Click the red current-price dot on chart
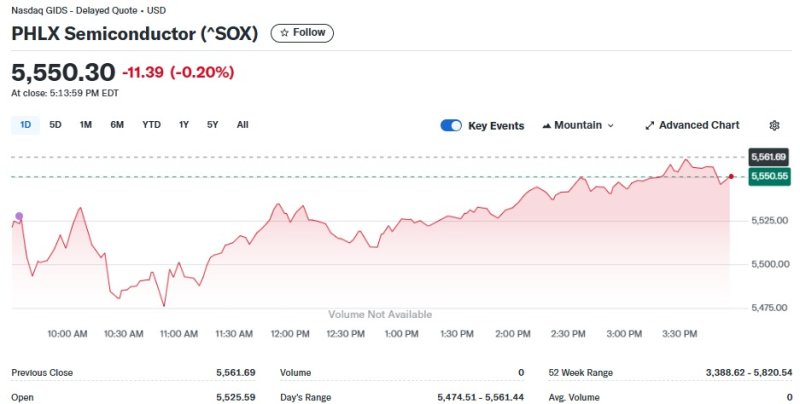This screenshot has height=404, width=800. (x=731, y=177)
